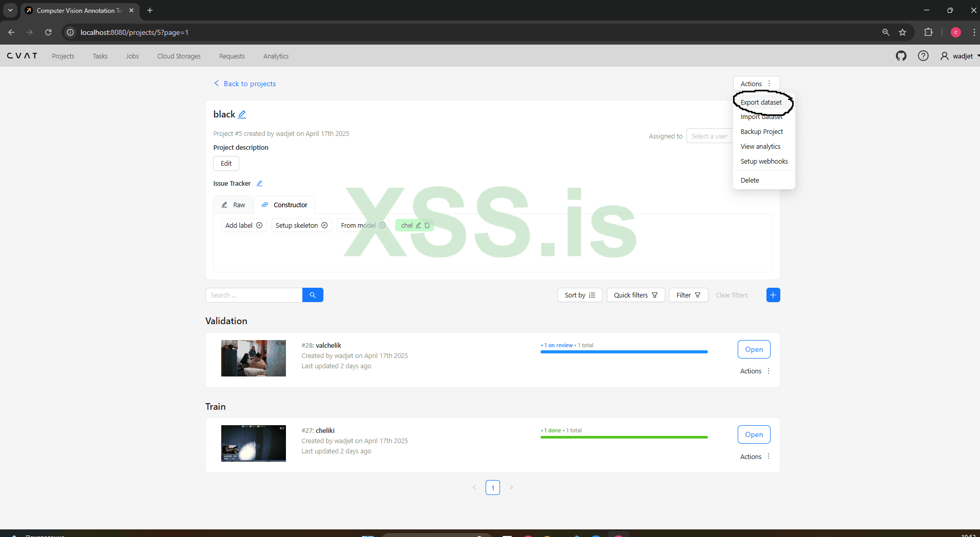Open the Select a user assignee dropdown
980x537 pixels.
(x=709, y=136)
